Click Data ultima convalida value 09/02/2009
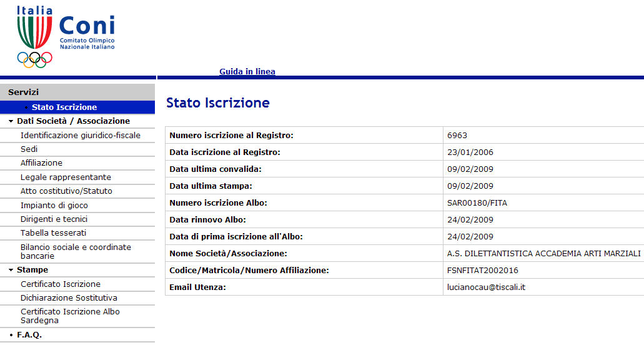 470,169
